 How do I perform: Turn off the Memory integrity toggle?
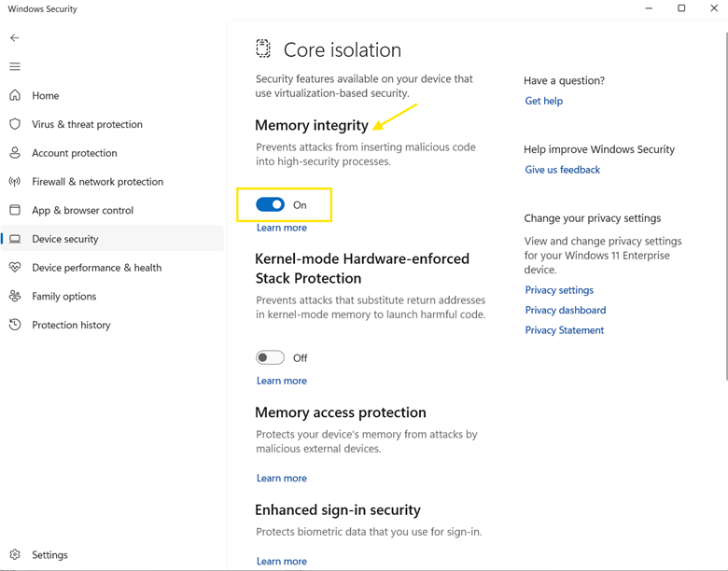(271, 205)
